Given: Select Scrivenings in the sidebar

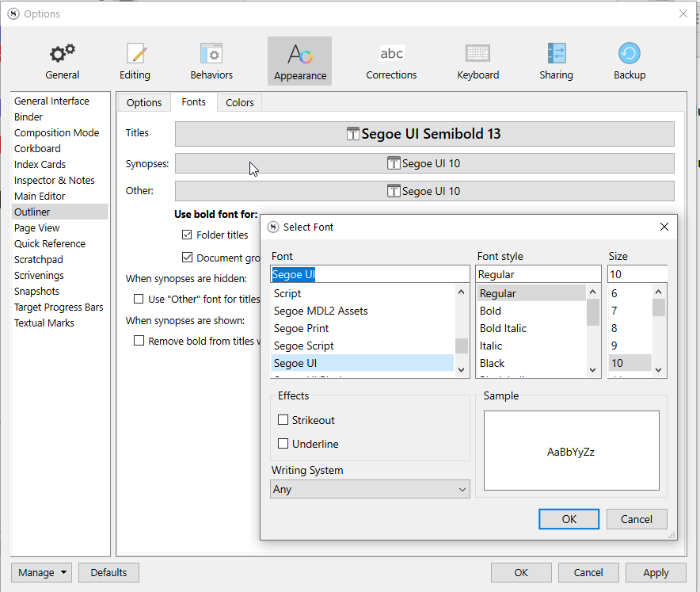Looking at the screenshot, I should (x=60, y=276).
